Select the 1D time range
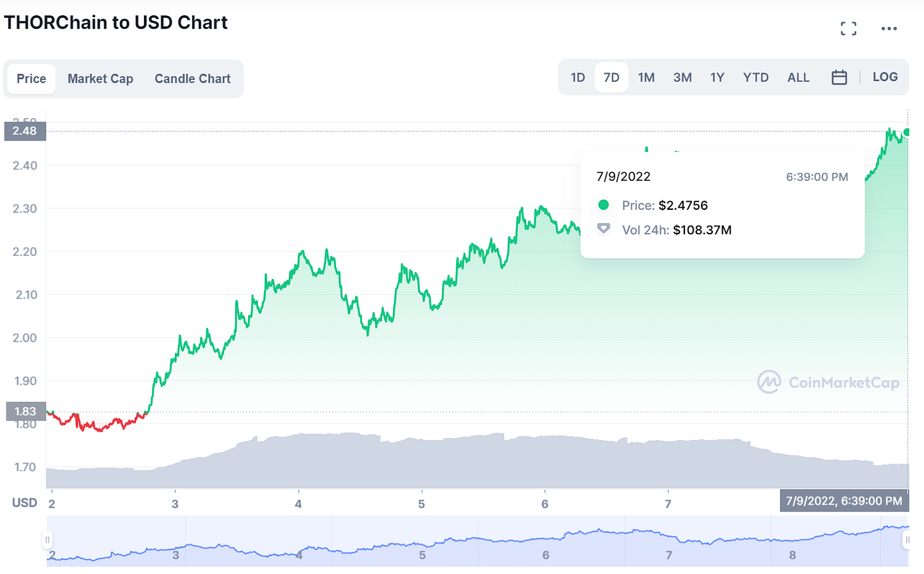Screen dimensions: 924x574 coord(577,77)
